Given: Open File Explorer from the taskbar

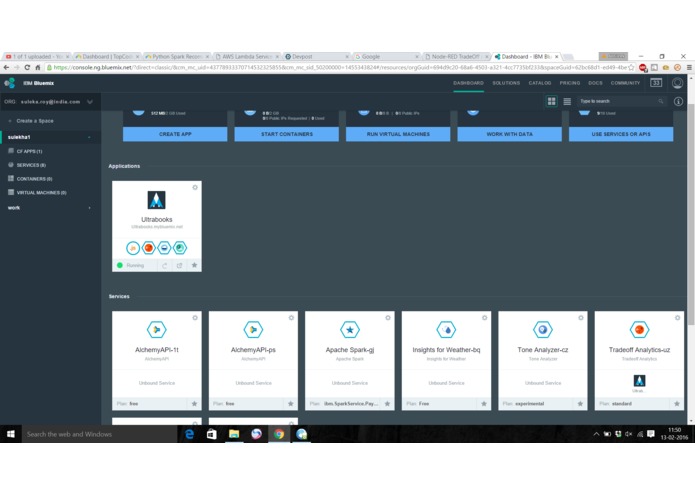Looking at the screenshot, I should coord(234,434).
